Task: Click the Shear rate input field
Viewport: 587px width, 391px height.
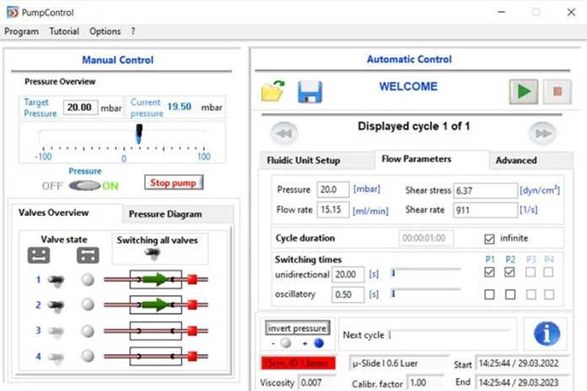Action: 485,210
